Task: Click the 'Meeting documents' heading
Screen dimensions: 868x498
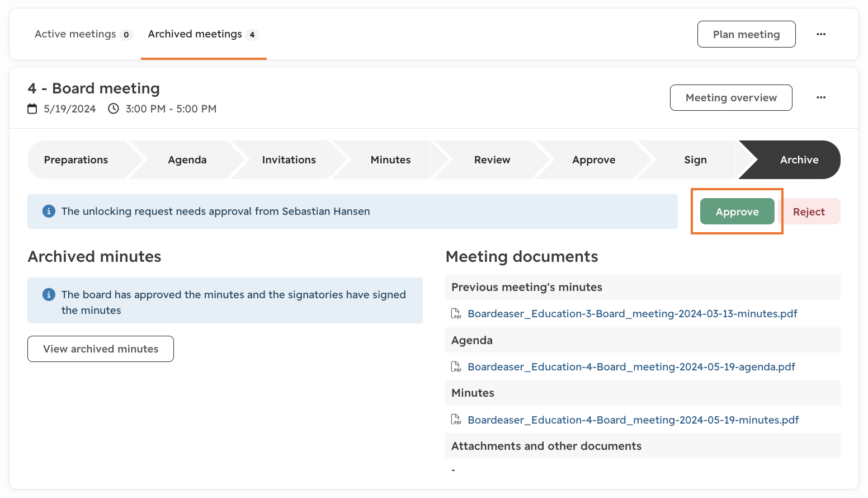Action: click(522, 256)
